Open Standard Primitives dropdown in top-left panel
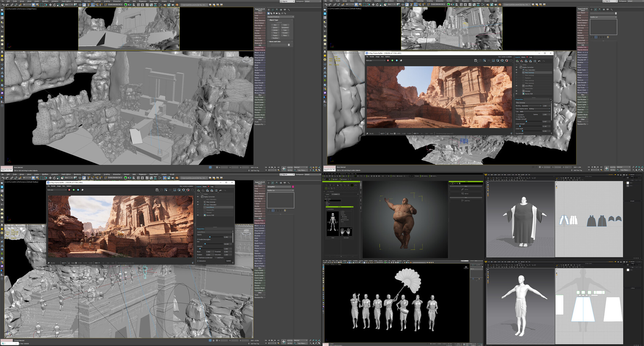This screenshot has width=644, height=346. tap(280, 17)
